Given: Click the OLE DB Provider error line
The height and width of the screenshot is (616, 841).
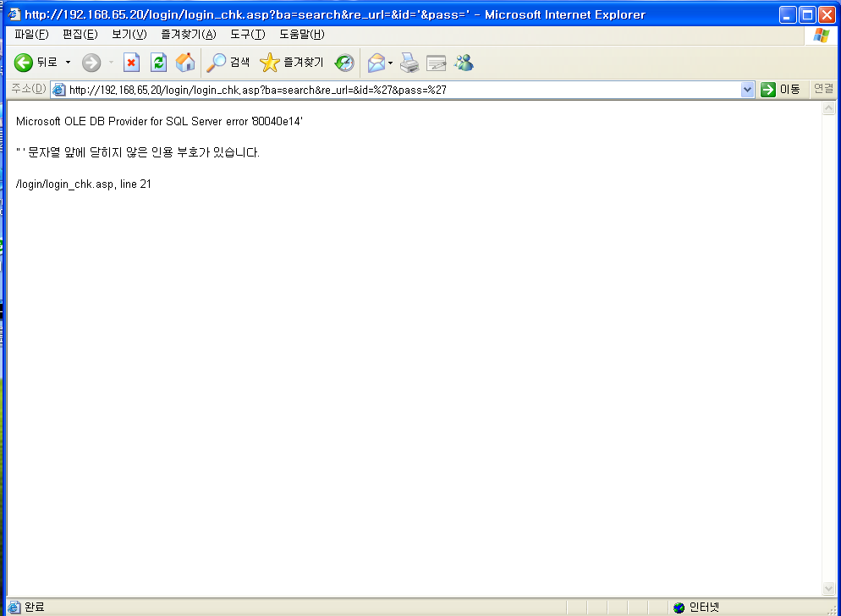Looking at the screenshot, I should (x=159, y=121).
